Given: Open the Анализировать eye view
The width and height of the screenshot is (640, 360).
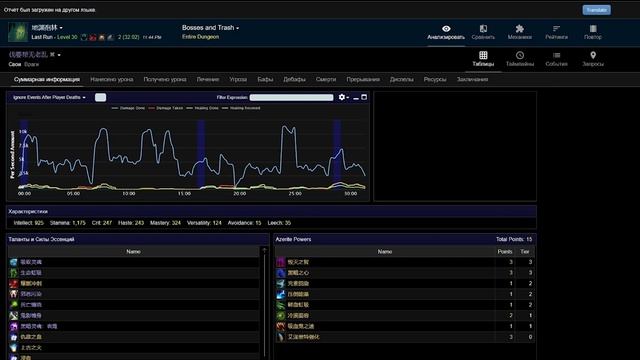Looking at the screenshot, I should [x=446, y=32].
